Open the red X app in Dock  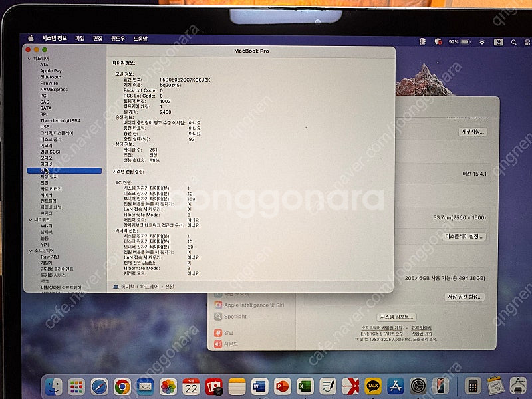350,386
